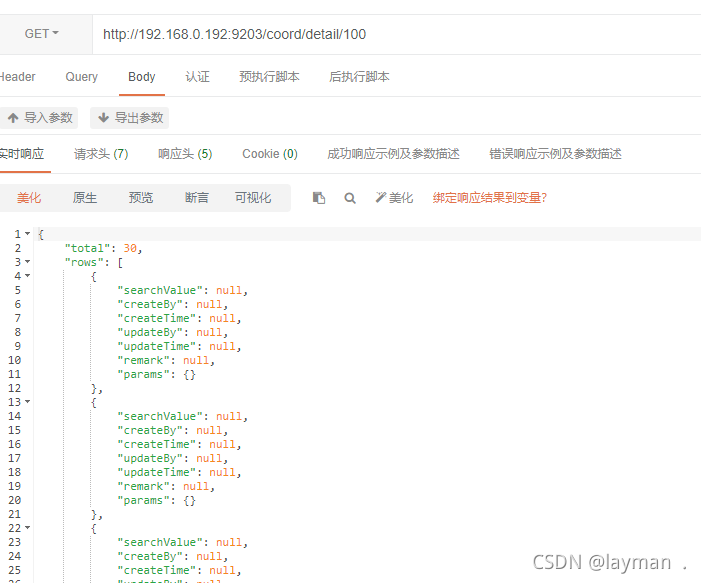Select the 断言 view mode

tap(197, 198)
